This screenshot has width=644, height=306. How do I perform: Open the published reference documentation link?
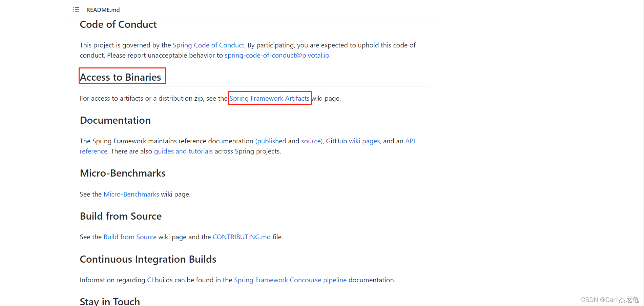click(x=271, y=141)
